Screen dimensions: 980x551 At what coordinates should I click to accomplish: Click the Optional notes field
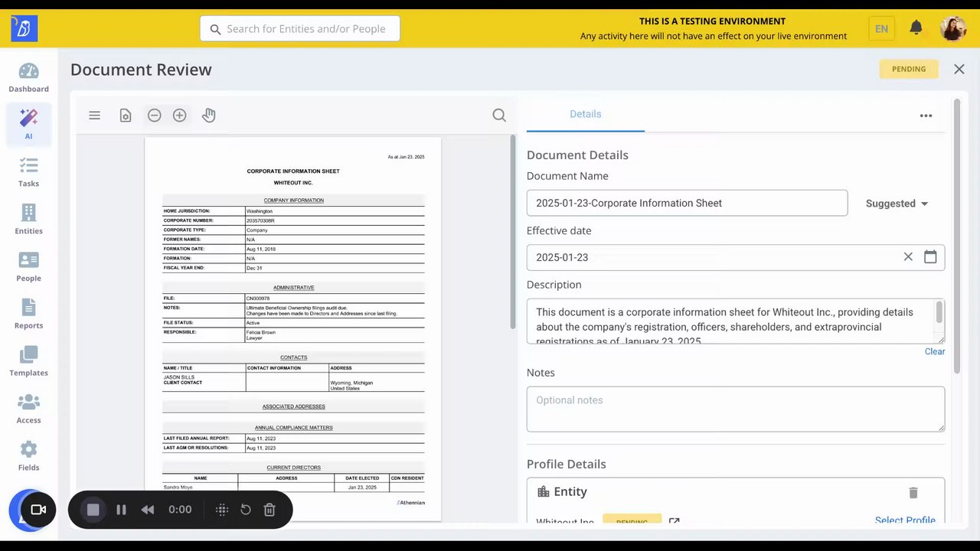(736, 409)
